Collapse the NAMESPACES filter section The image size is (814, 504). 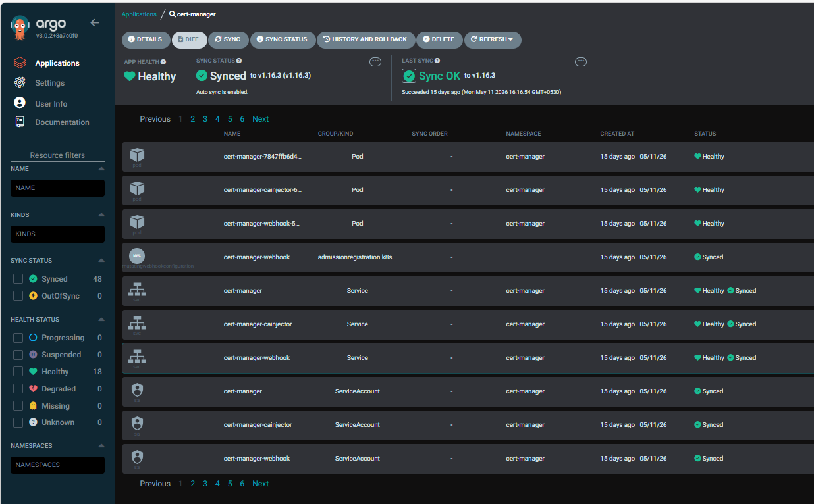(x=101, y=446)
